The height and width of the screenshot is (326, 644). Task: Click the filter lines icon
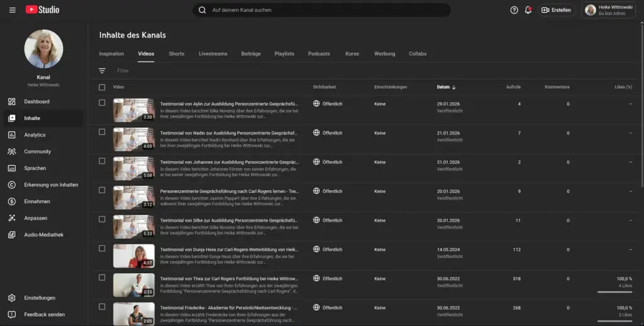(x=103, y=70)
